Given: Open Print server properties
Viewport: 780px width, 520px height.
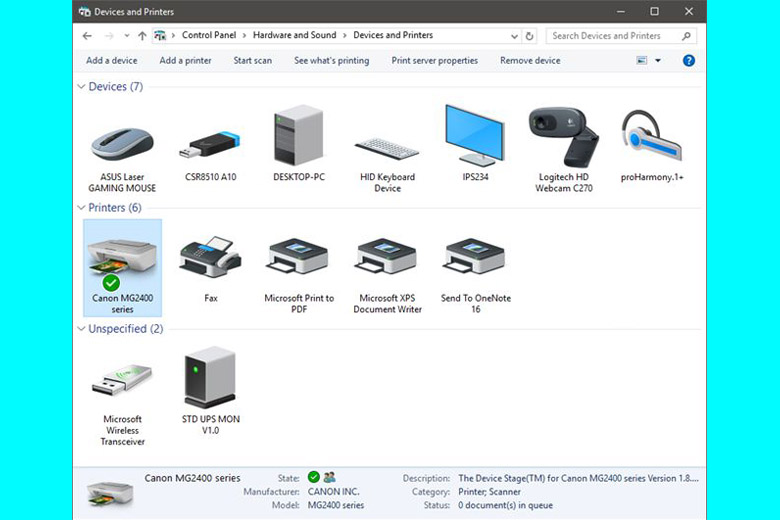Looking at the screenshot, I should click(x=434, y=61).
